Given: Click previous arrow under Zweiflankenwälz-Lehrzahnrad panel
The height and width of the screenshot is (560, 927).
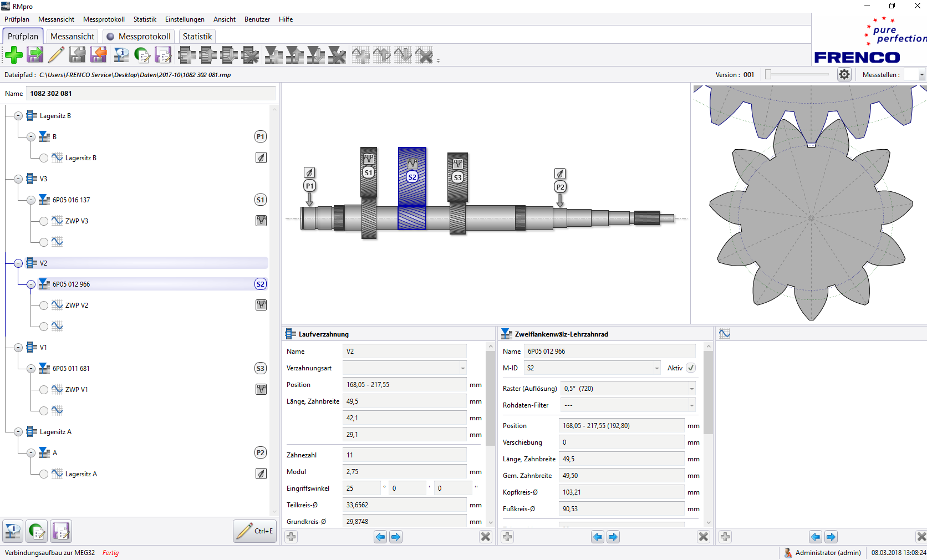Looking at the screenshot, I should click(598, 537).
